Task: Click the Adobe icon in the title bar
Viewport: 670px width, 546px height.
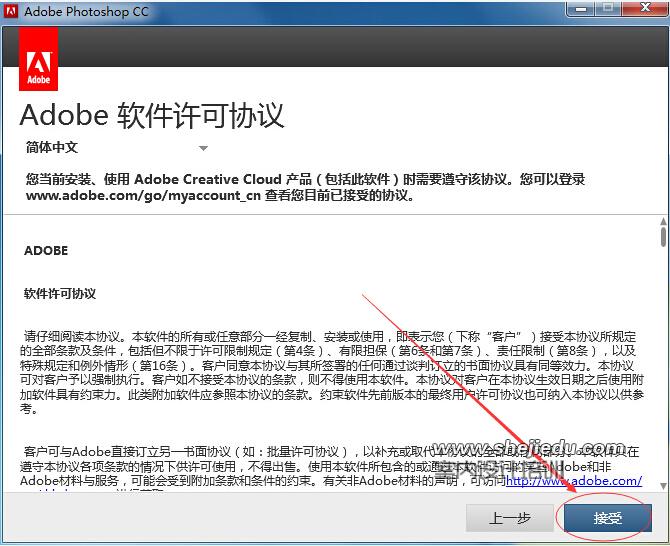Action: click(x=11, y=11)
